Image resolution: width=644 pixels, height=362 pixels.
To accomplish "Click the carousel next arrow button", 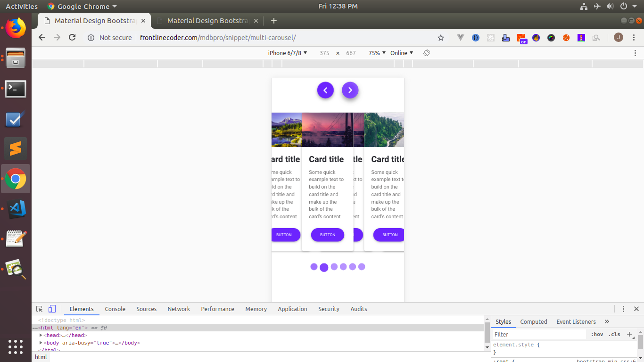I will 350,90.
